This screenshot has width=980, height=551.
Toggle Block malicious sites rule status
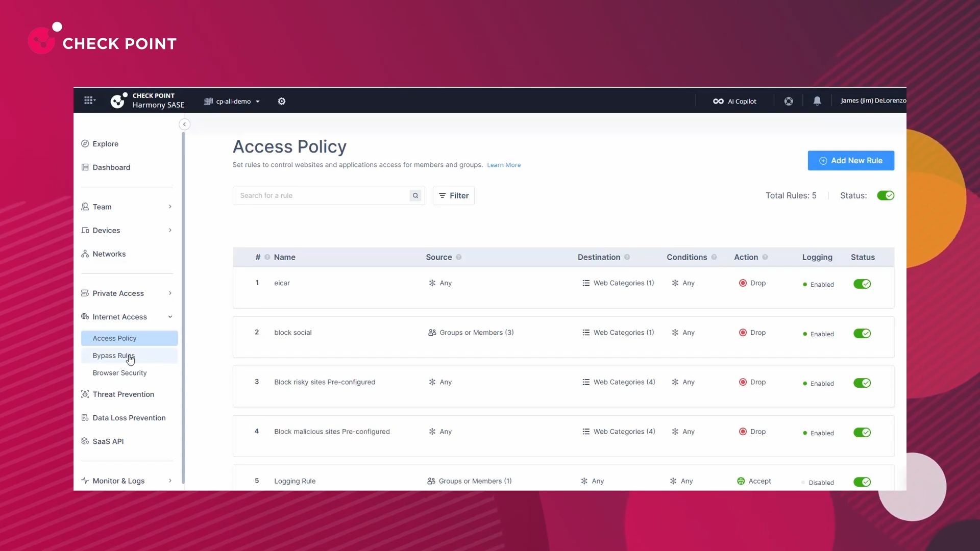click(x=862, y=433)
